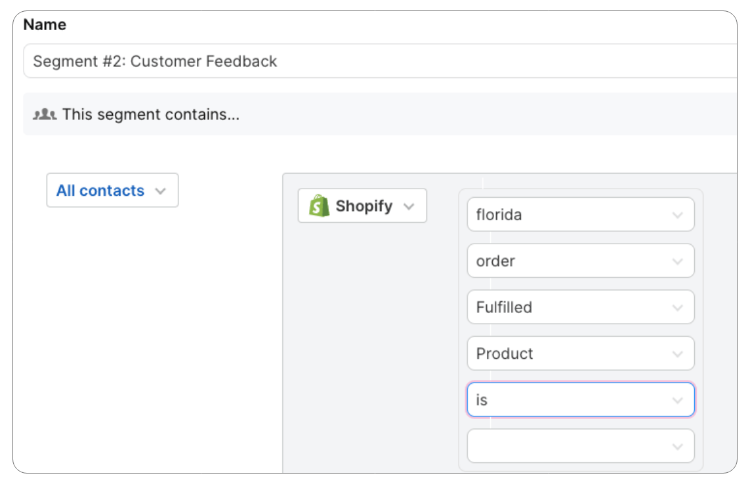Screen dimensions: 750x484
Task: Click the chevron arrow next to Shopify
Action: click(408, 207)
